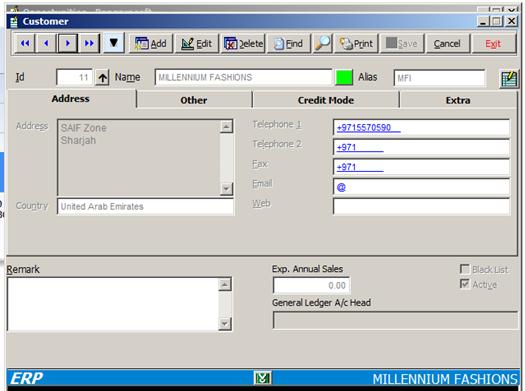Open the notes icon next to Alias
This screenshot has height=391, width=525.
pos(509,79)
